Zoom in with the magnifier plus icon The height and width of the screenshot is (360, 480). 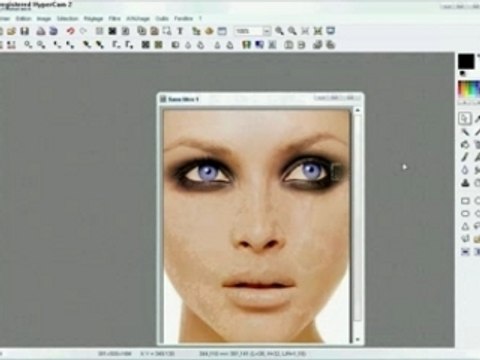tap(279, 31)
